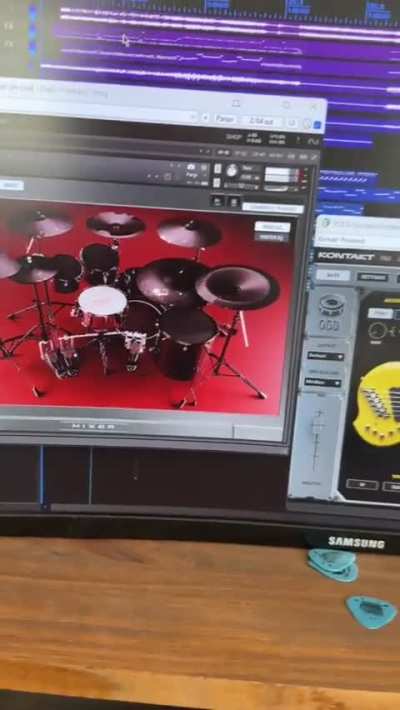Click the upper white button above the ride cymbal
Screen dimensions: 400x710
pyautogui.click(x=272, y=227)
